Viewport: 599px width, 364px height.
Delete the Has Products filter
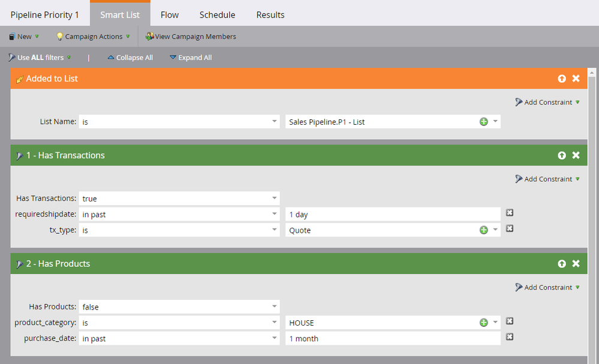click(576, 264)
